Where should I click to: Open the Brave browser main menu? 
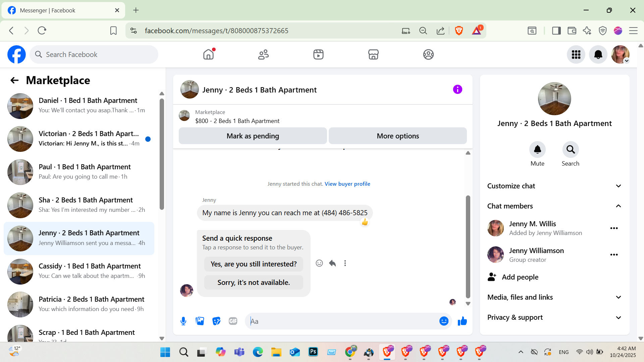[633, 31]
